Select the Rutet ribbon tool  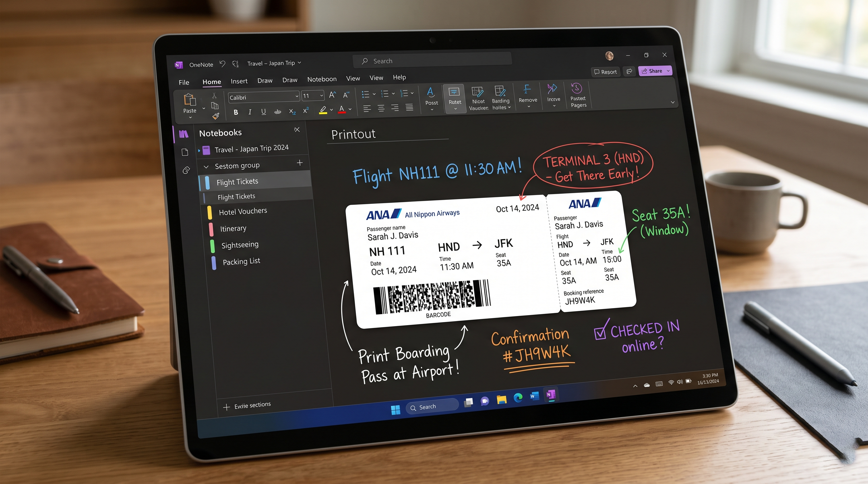(x=454, y=99)
